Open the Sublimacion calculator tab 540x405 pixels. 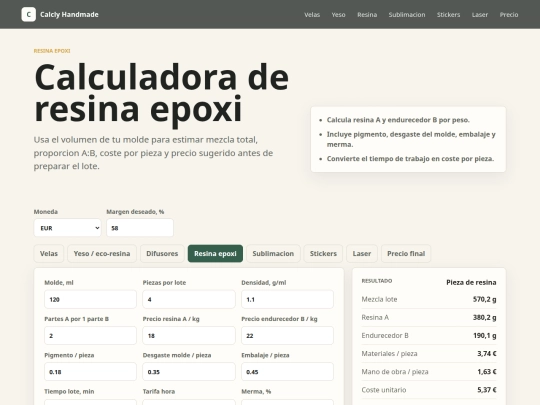(x=273, y=253)
